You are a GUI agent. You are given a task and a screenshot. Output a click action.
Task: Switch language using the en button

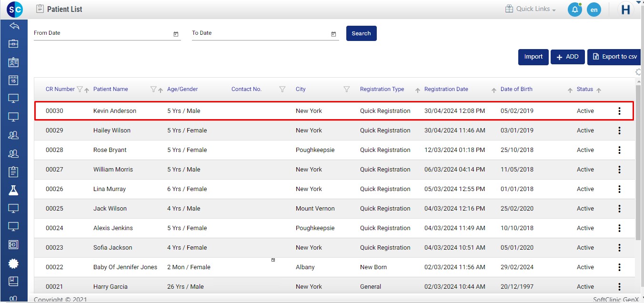coord(594,10)
